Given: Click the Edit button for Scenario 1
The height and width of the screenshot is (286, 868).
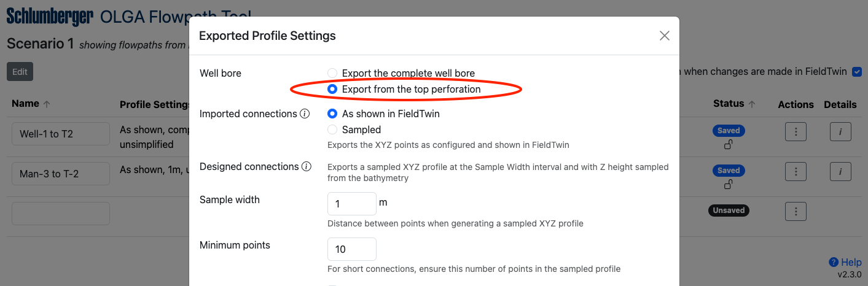Looking at the screenshot, I should tap(20, 72).
